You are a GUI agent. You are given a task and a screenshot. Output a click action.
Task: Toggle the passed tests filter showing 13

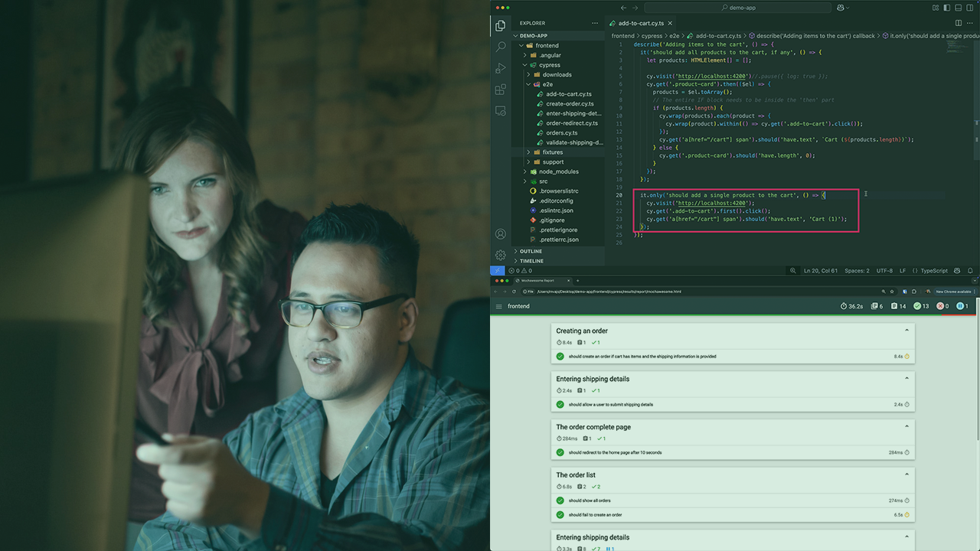pyautogui.click(x=921, y=306)
